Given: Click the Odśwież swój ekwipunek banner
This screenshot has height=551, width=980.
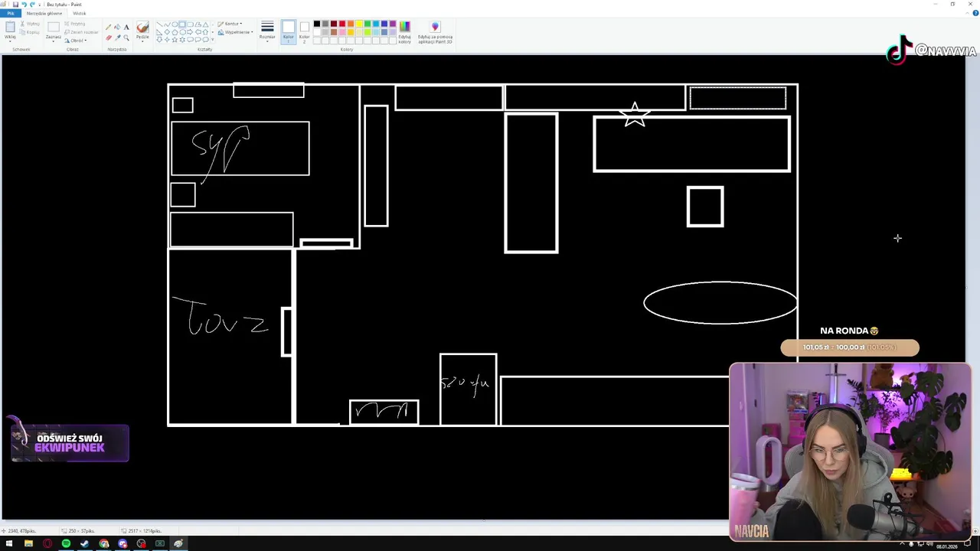Looking at the screenshot, I should coord(70,443).
